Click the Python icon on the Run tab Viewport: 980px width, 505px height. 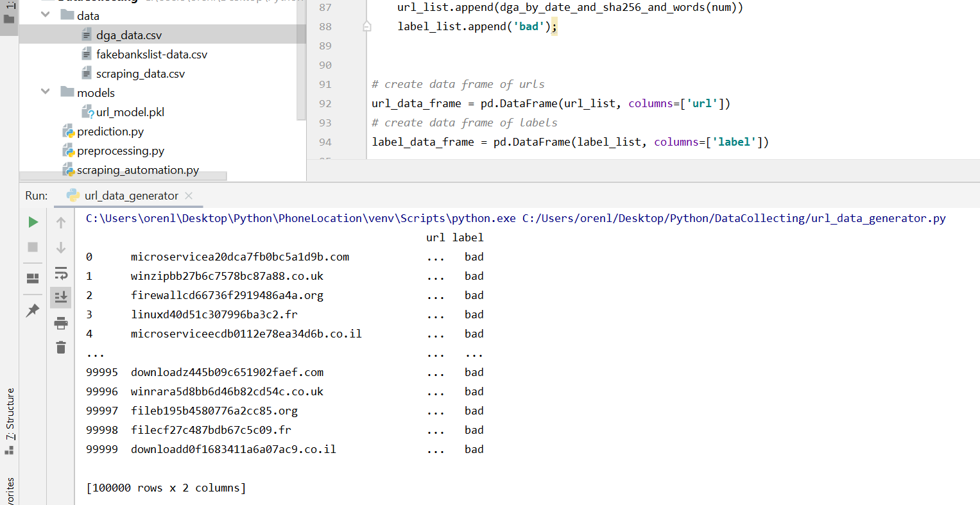[73, 195]
